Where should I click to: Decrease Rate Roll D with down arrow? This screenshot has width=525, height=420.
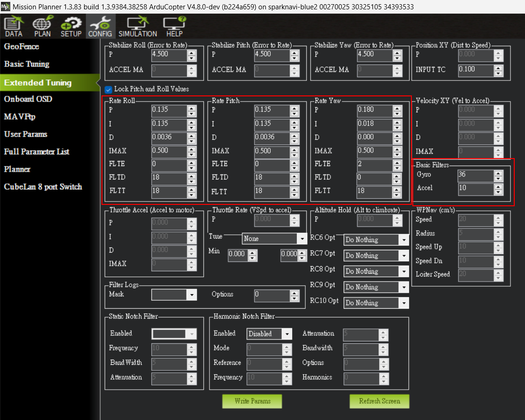(x=192, y=141)
